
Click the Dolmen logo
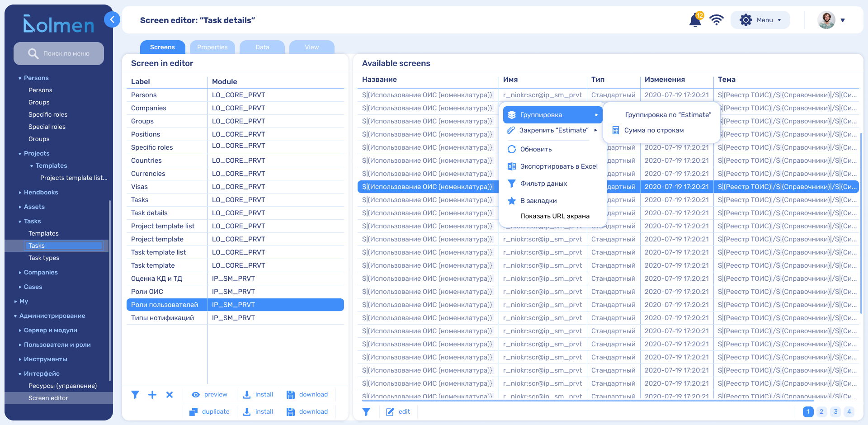pyautogui.click(x=59, y=24)
